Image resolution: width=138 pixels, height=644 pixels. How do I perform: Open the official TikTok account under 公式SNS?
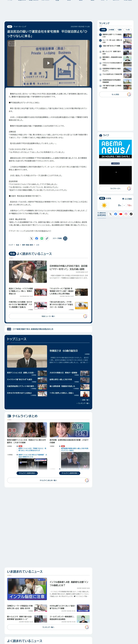click(131, 214)
